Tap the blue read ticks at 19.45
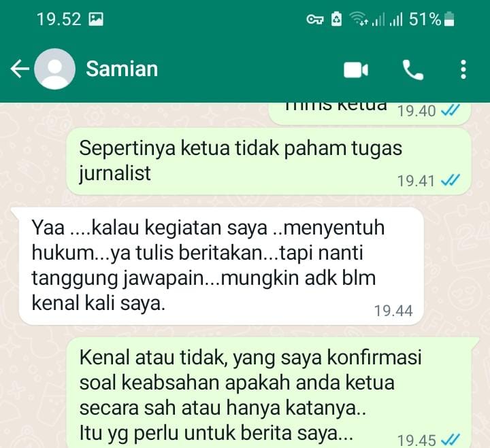This screenshot has width=490, height=448. click(450, 440)
